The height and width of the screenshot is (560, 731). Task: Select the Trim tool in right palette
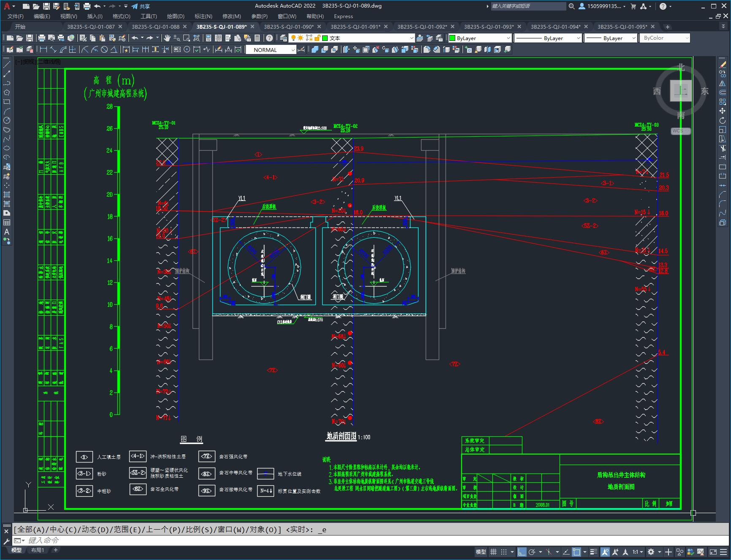(723, 148)
